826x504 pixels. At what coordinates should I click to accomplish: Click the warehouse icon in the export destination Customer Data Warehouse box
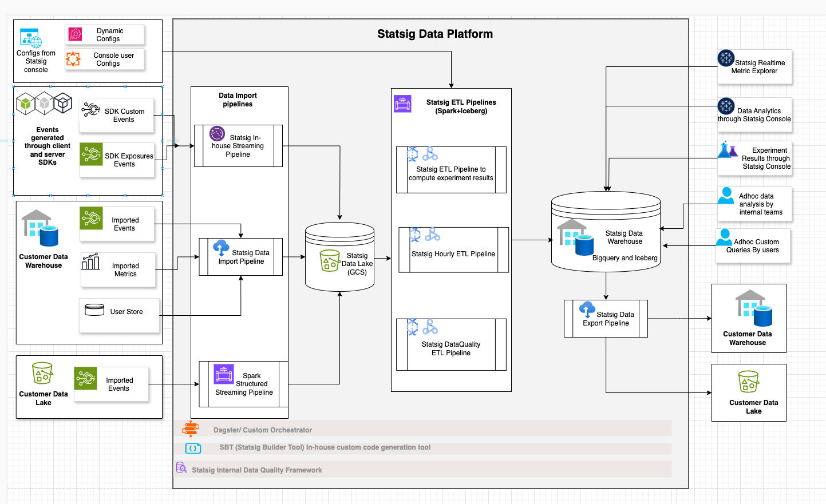[x=754, y=308]
